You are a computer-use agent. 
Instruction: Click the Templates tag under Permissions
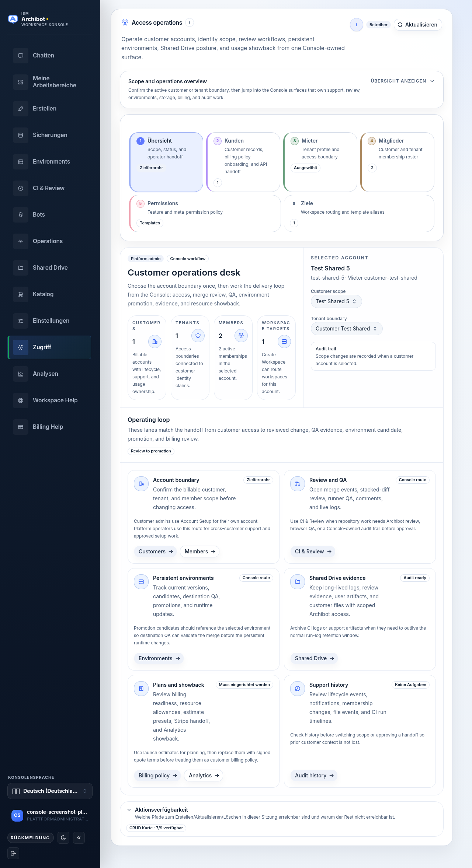(150, 223)
